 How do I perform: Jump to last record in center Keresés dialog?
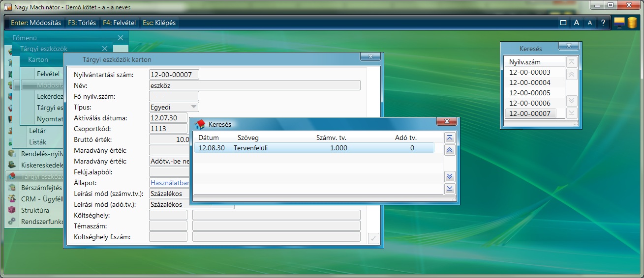tap(449, 189)
